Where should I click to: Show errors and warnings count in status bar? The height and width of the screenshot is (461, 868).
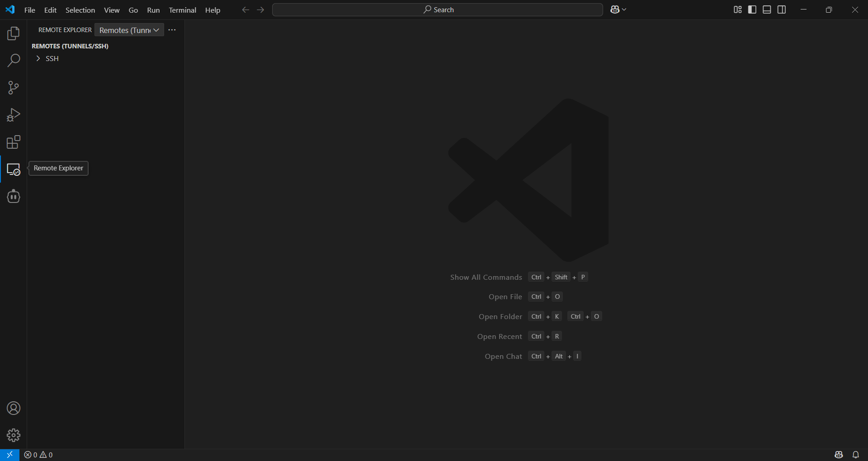coord(38,455)
